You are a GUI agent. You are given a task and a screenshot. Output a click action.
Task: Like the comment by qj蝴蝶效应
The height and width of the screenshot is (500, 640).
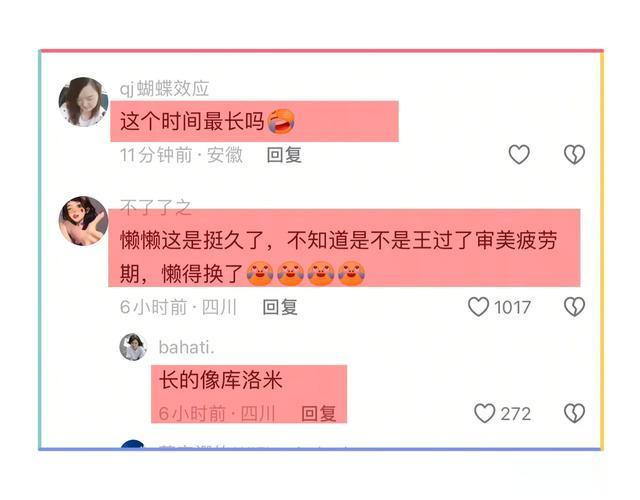519,155
